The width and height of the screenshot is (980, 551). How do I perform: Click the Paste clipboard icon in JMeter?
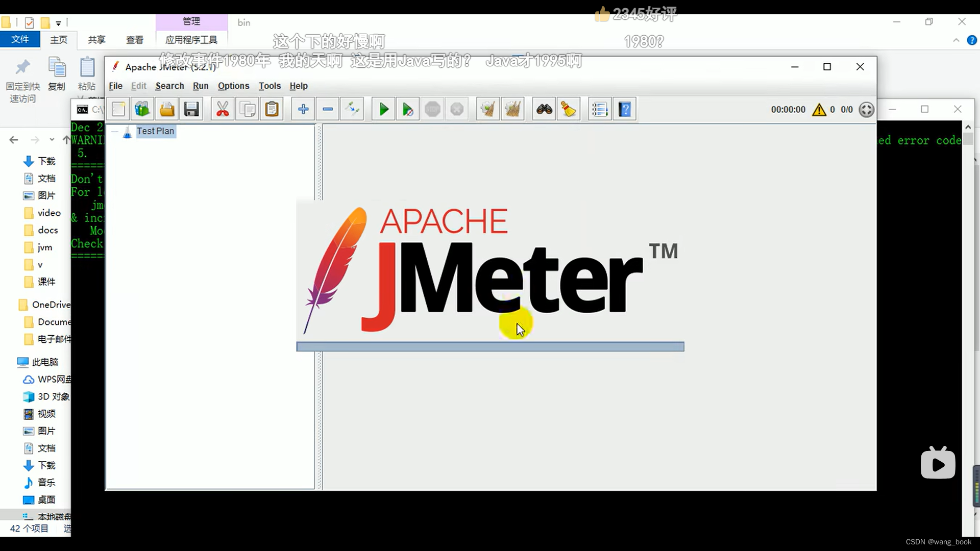(x=272, y=109)
